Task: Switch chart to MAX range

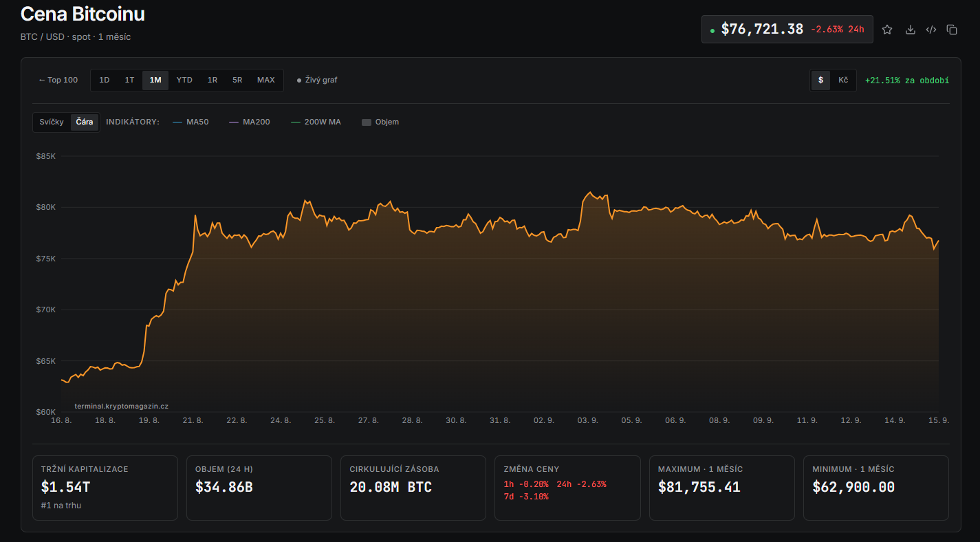Action: coord(266,80)
